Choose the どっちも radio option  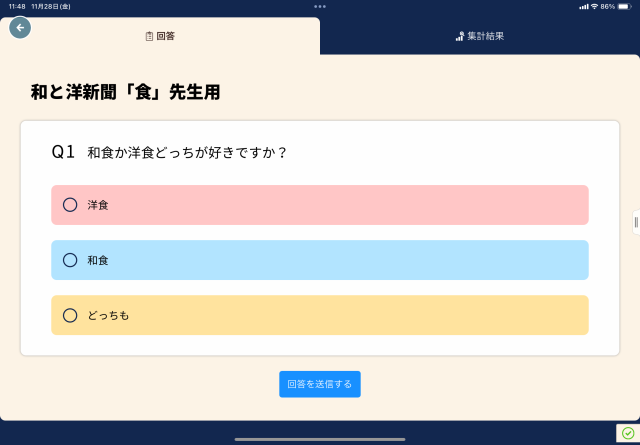(x=70, y=315)
